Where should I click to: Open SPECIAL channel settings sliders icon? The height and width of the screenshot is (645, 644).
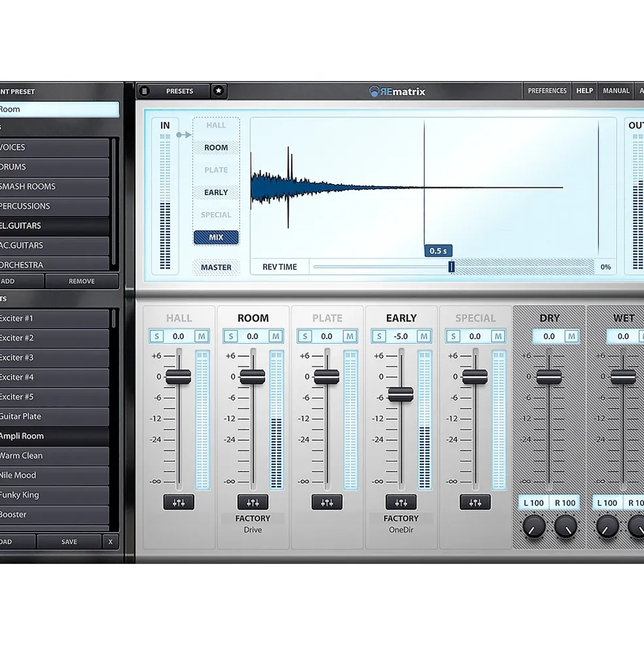pyautogui.click(x=475, y=502)
